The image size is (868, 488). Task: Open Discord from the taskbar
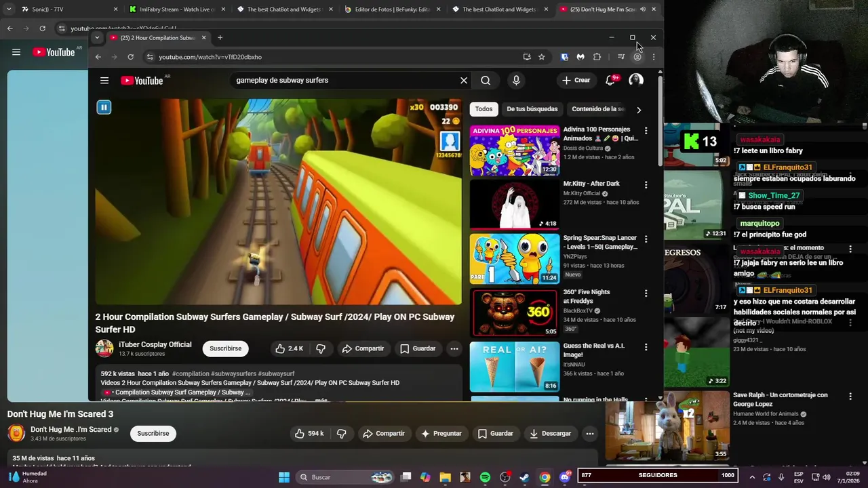pyautogui.click(x=565, y=477)
